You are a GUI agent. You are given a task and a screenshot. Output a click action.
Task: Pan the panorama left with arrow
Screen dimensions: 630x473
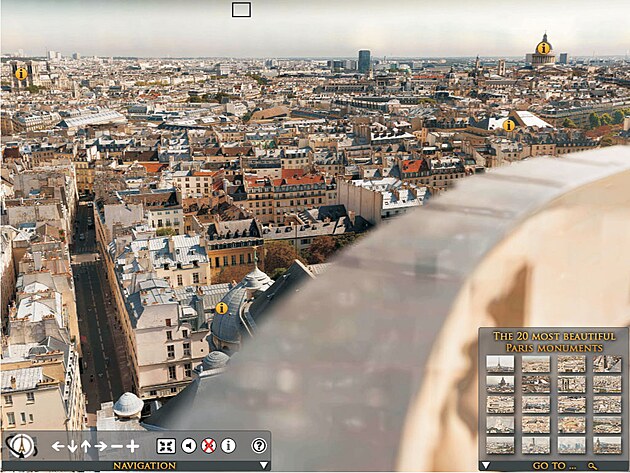(58, 446)
